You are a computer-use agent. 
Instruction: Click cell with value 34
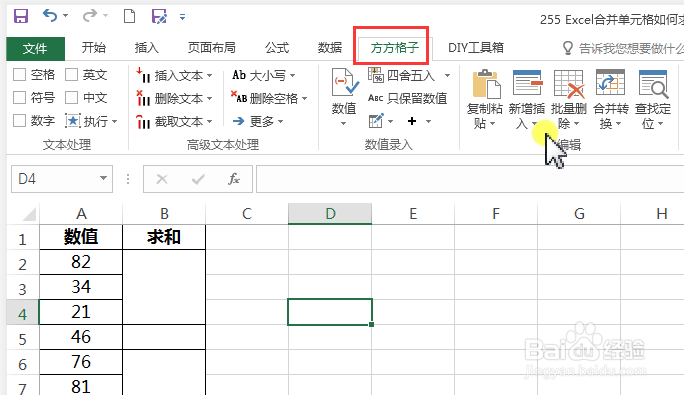click(x=81, y=287)
